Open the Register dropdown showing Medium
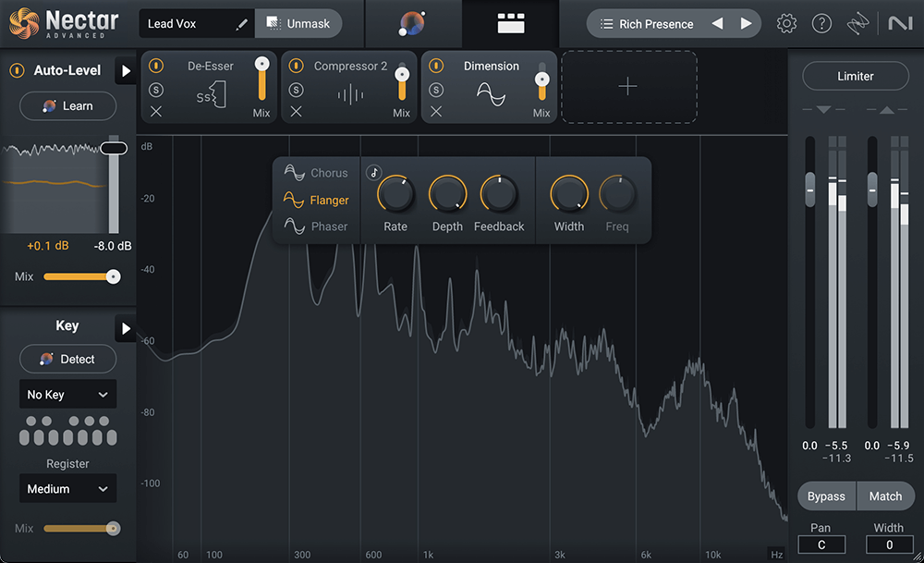Image resolution: width=924 pixels, height=563 pixels. [x=67, y=488]
